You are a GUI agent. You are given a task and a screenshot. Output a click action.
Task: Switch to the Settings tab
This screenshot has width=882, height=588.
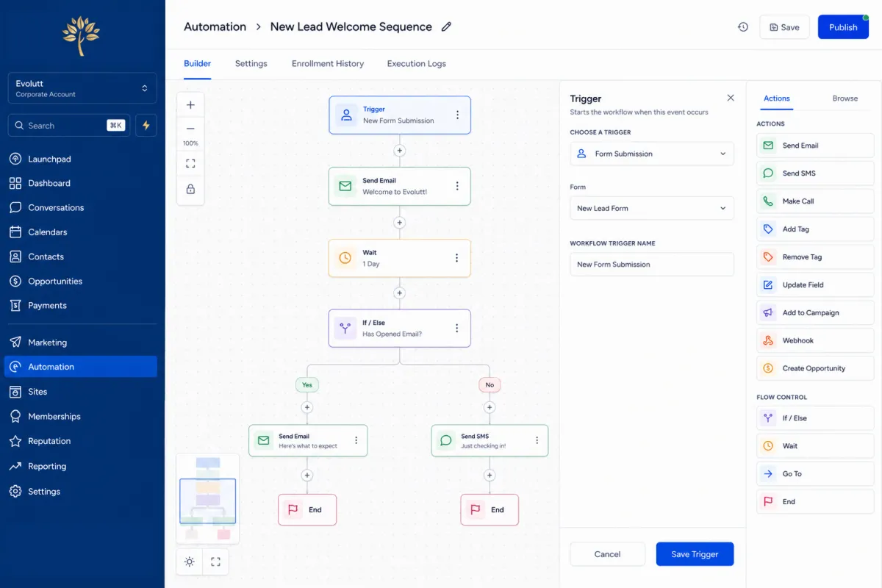[x=251, y=64]
